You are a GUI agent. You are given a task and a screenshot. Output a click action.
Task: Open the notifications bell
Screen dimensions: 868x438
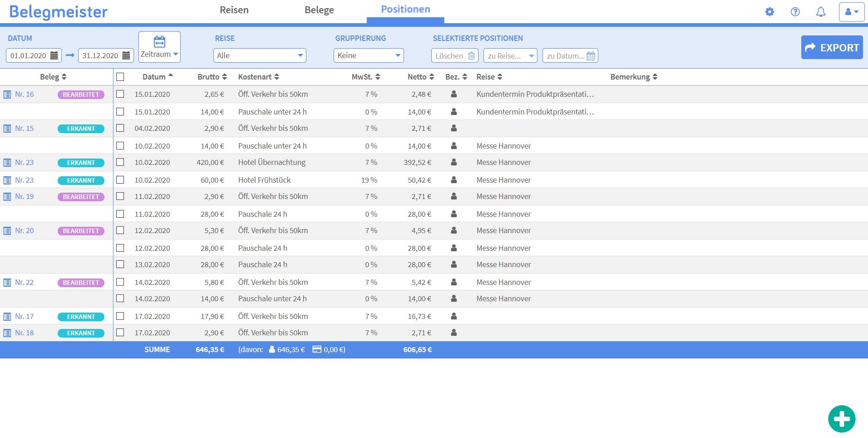[820, 12]
